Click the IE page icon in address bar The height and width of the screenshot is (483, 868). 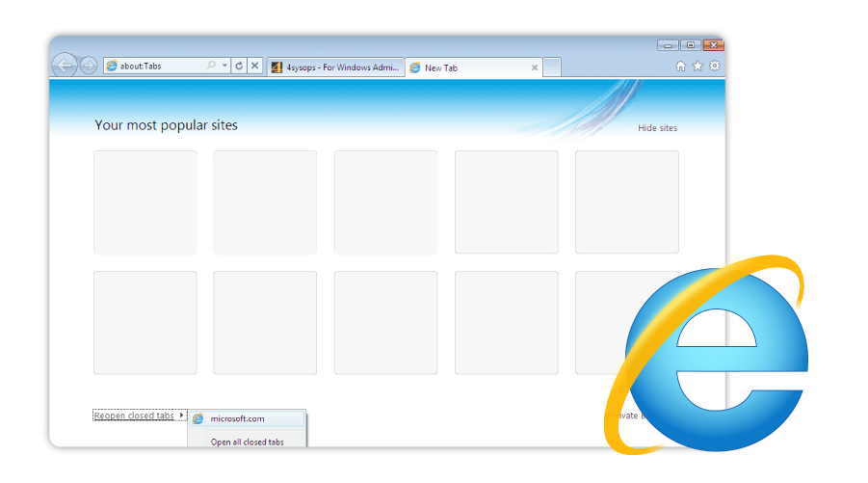pyautogui.click(x=112, y=66)
